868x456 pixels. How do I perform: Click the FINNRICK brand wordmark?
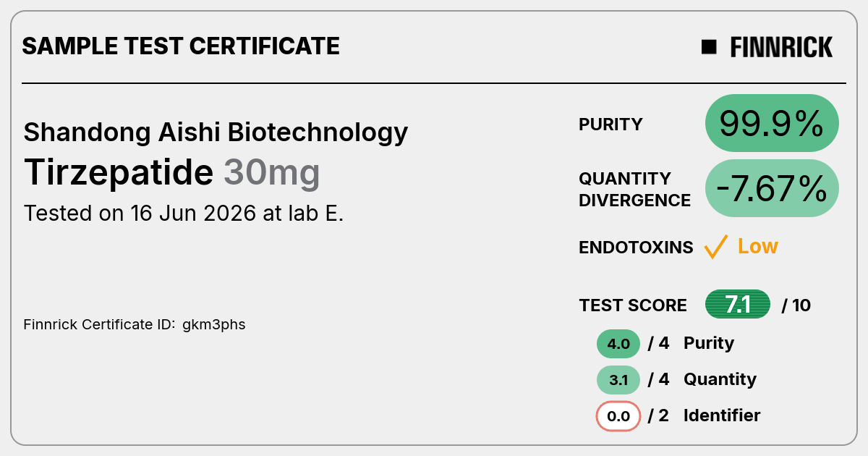tap(781, 47)
